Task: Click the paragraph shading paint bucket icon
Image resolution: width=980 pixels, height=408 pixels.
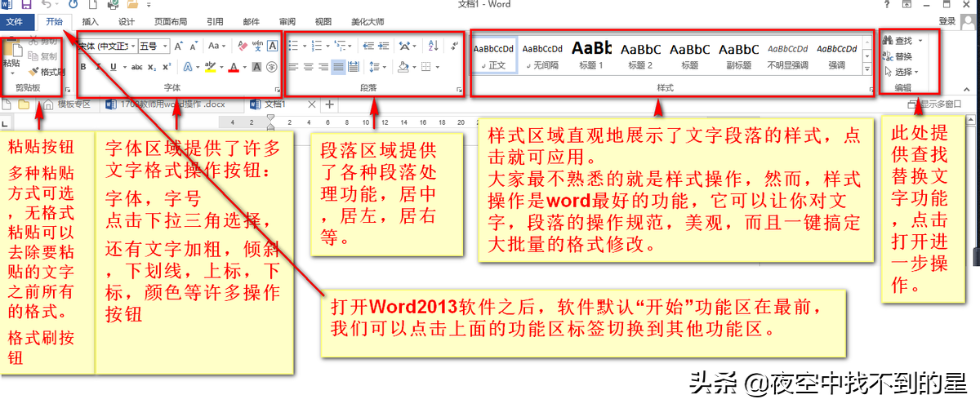Action: click(403, 67)
